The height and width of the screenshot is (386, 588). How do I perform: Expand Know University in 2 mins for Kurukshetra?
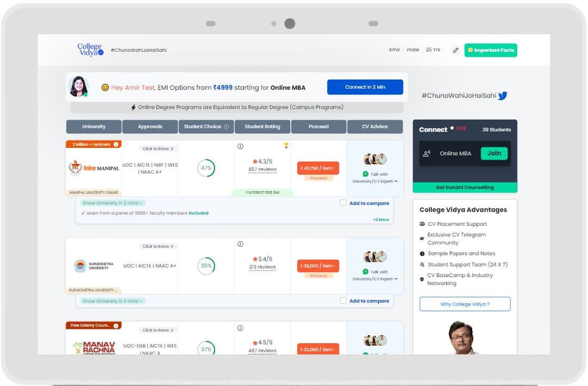(113, 301)
